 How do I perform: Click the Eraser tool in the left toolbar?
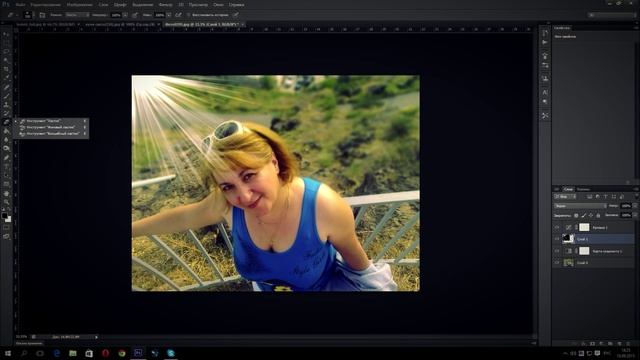6,122
